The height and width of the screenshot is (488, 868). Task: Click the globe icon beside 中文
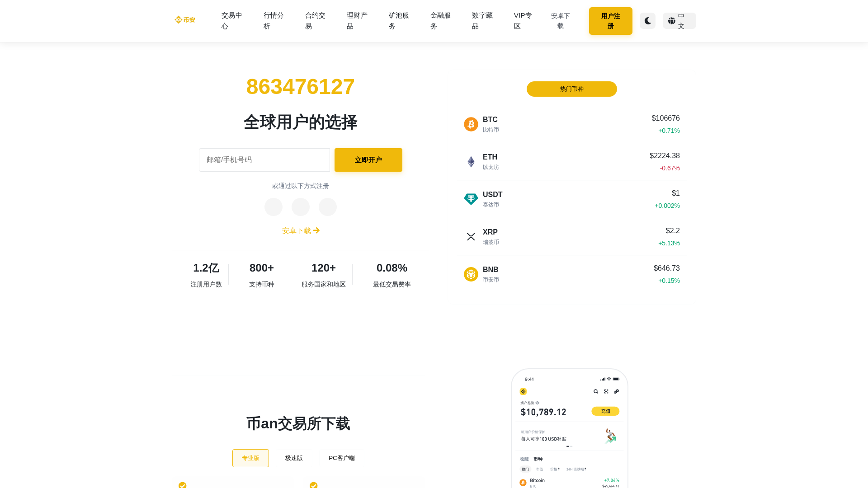coord(671,21)
